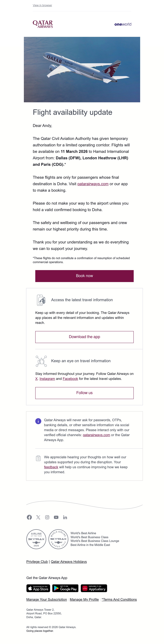Open View in browser link
This screenshot has width=164, height=644.
click(42, 5)
